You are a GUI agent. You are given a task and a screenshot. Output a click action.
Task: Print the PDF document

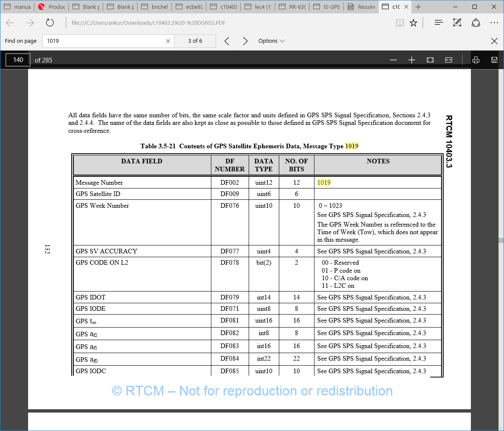point(476,60)
